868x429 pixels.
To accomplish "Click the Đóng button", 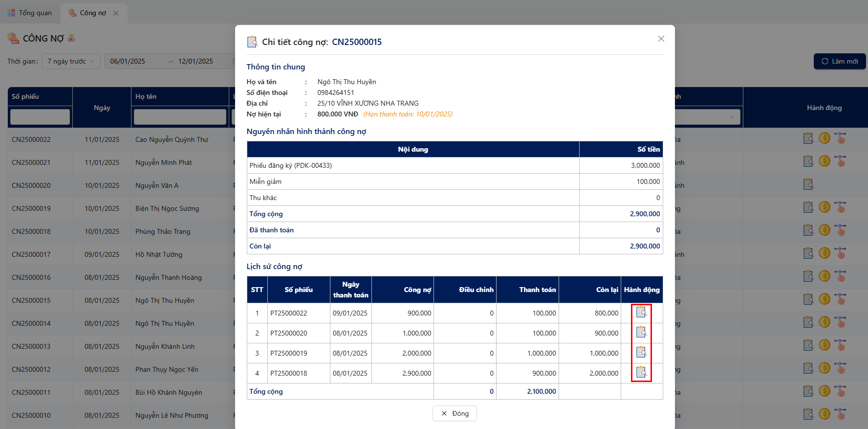I will point(455,413).
